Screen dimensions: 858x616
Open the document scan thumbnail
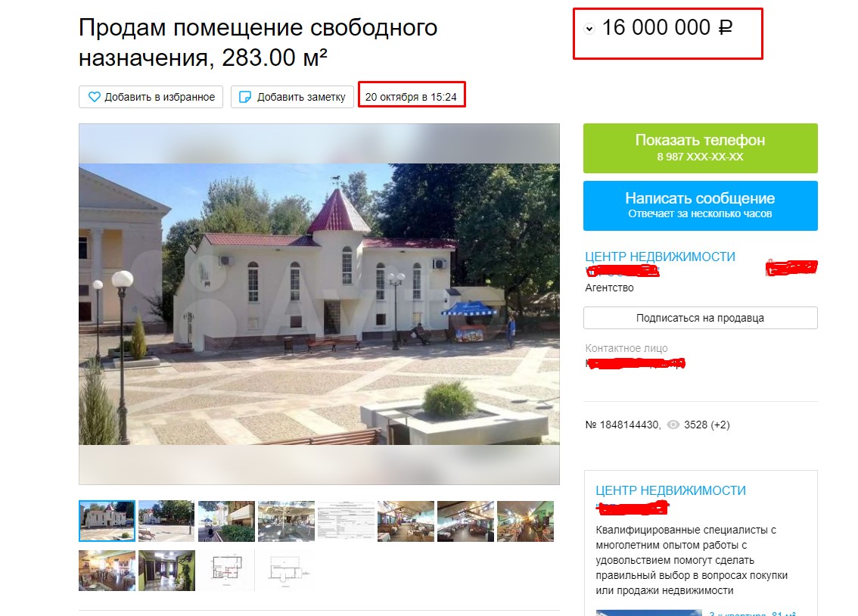tap(346, 521)
